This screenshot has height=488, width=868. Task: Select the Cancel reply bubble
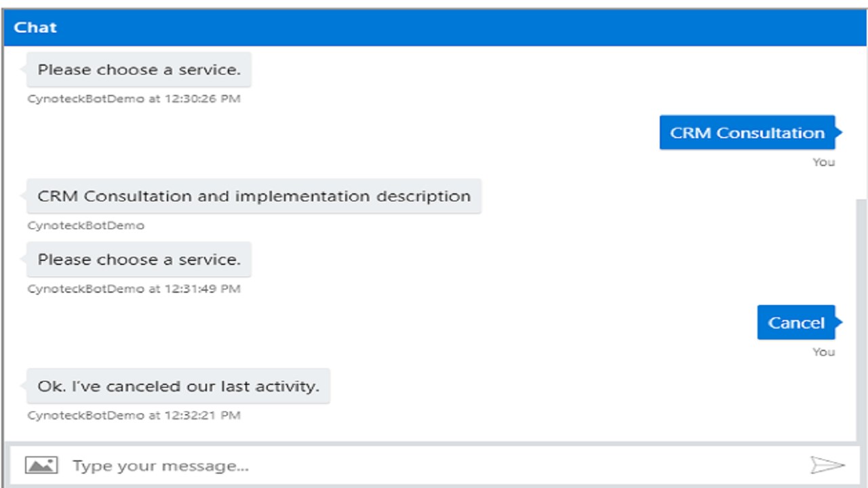pos(796,323)
